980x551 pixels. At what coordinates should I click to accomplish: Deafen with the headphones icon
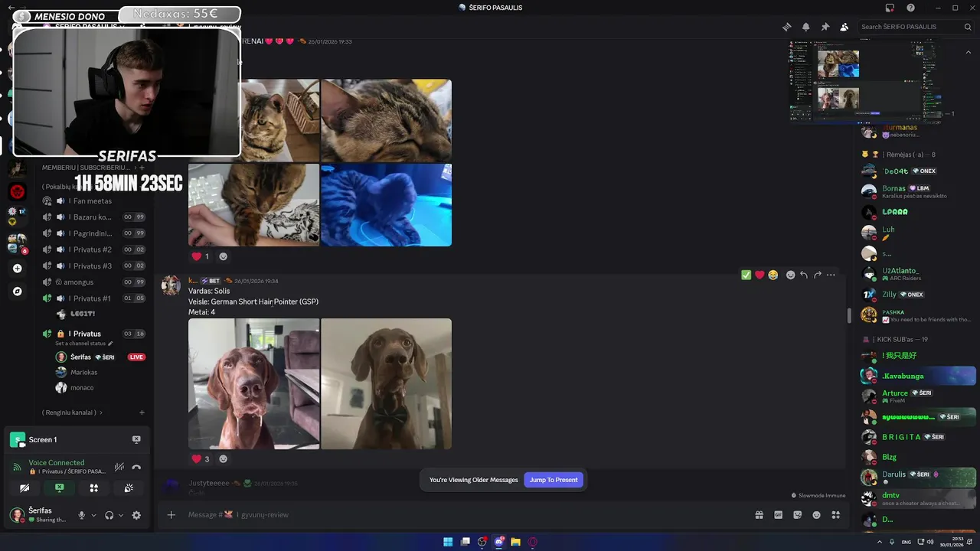109,515
